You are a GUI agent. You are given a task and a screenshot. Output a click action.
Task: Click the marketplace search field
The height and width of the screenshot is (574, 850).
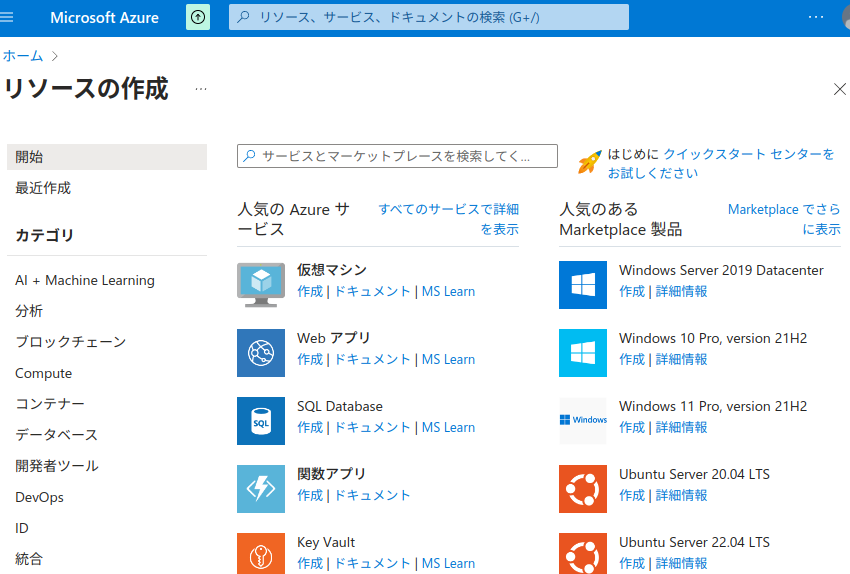[397, 156]
